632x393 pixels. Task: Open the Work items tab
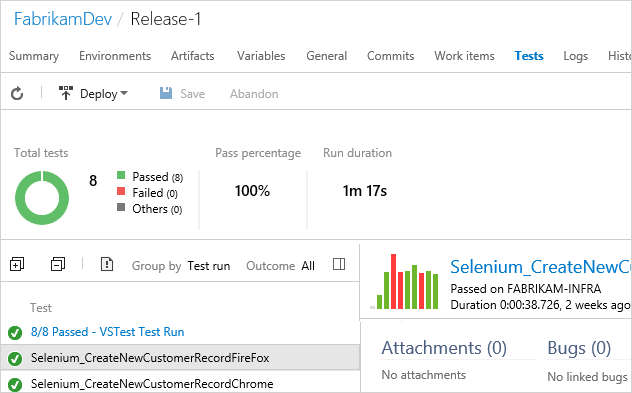464,56
